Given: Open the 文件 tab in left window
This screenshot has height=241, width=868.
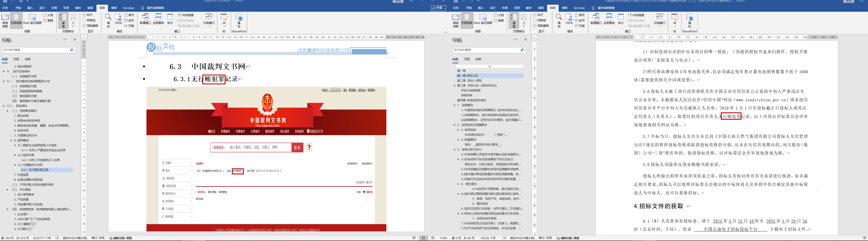Looking at the screenshot, I should pos(5,8).
